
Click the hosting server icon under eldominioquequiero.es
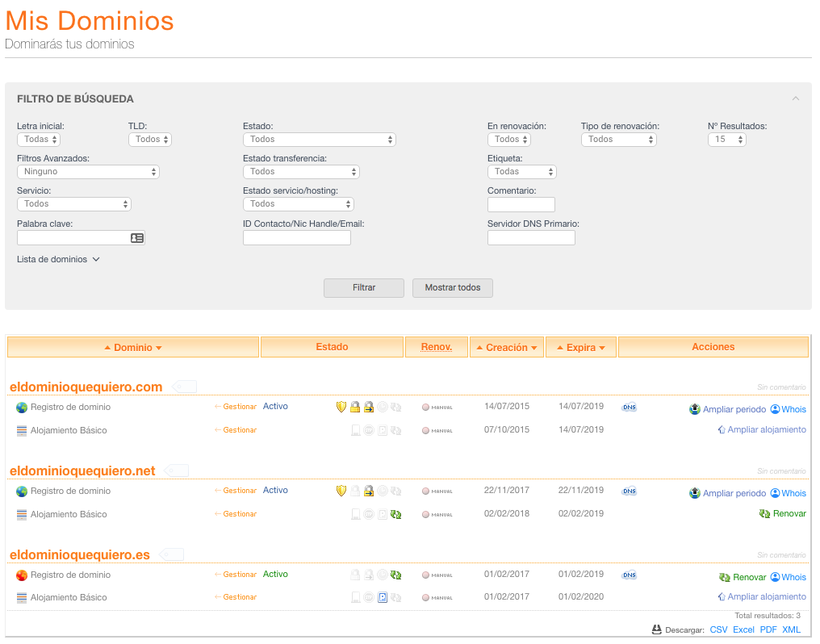click(x=22, y=598)
